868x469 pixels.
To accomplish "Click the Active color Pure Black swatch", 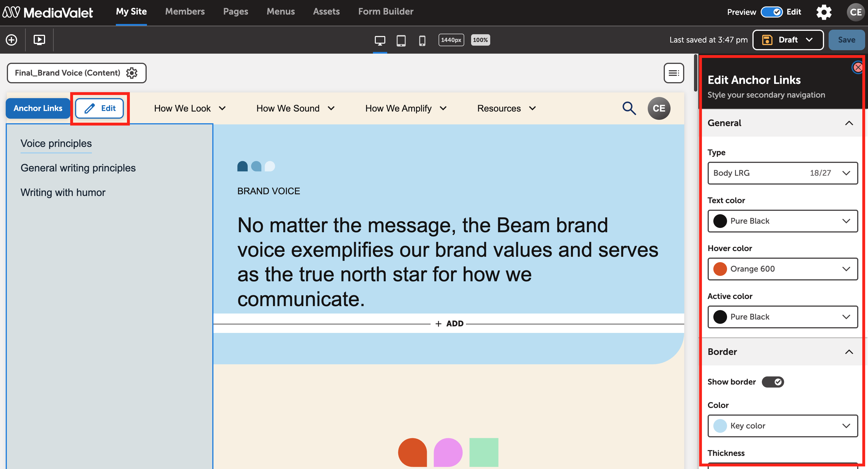I will pyautogui.click(x=720, y=317).
